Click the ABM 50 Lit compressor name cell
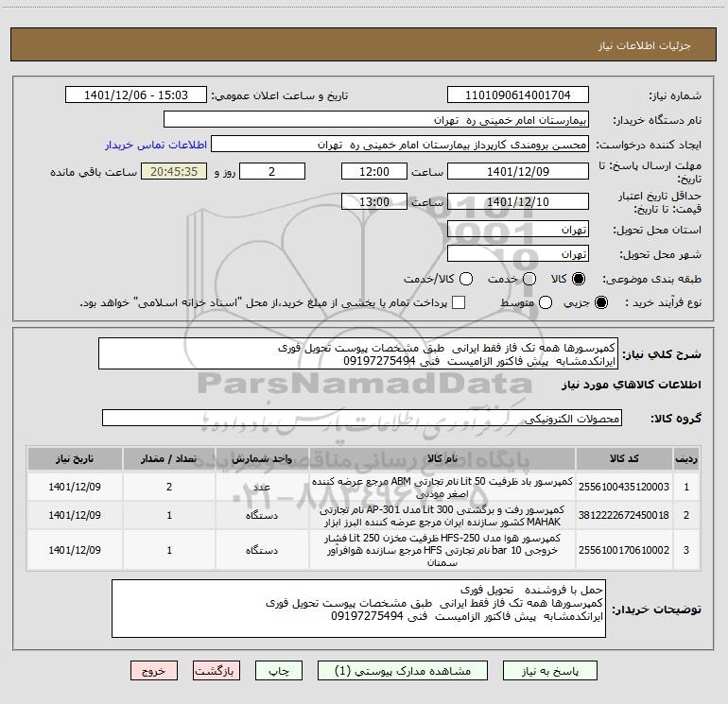Image resolution: width=728 pixels, height=704 pixels. (442, 487)
